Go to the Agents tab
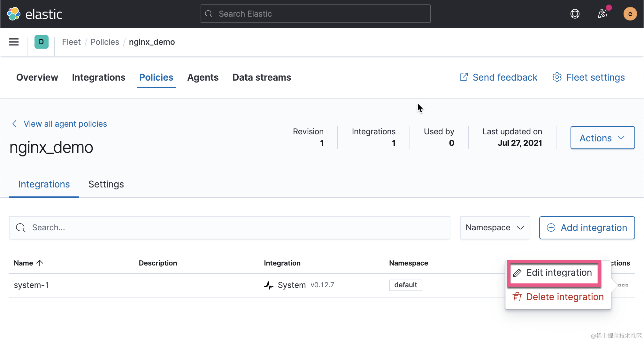 click(203, 77)
